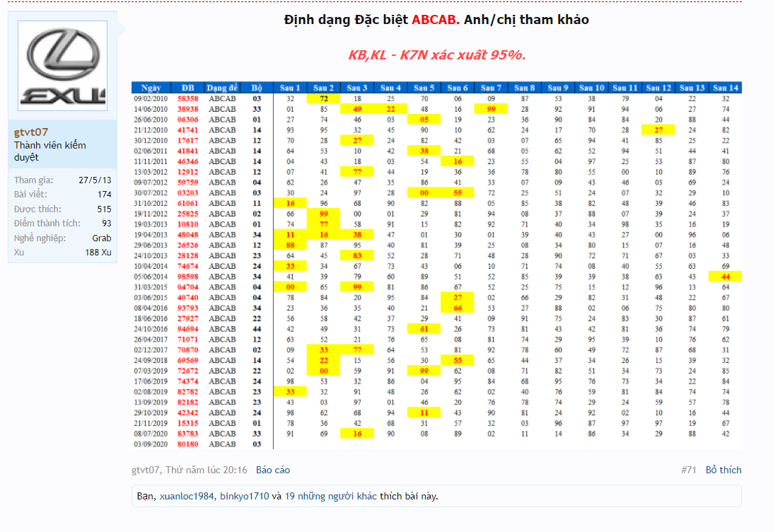The height and width of the screenshot is (532, 773).
Task: Click the Báo cáo report link
Action: click(x=273, y=470)
